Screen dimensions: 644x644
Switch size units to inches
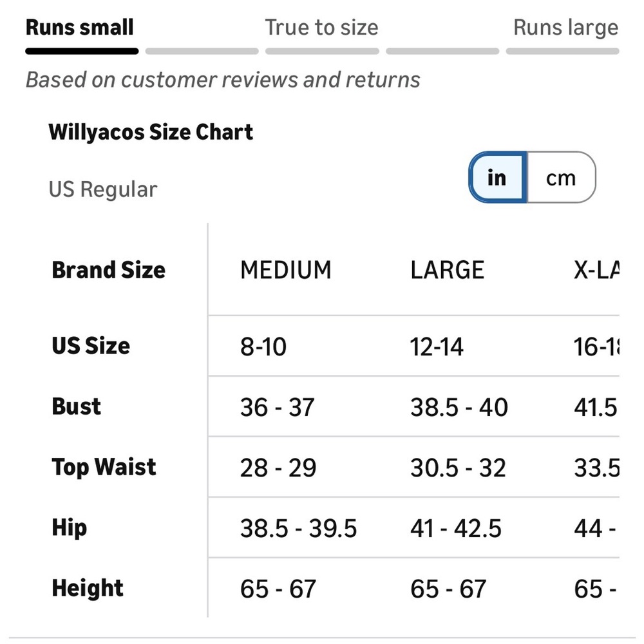[498, 178]
